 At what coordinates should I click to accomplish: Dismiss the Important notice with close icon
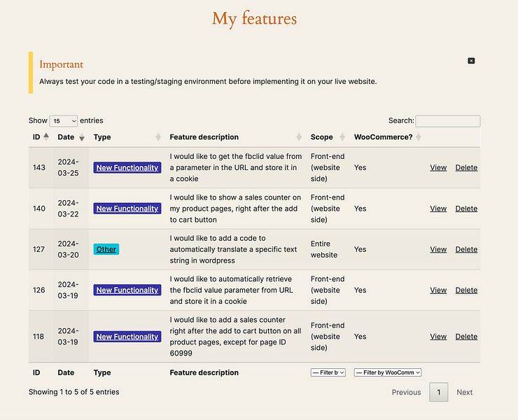click(471, 61)
